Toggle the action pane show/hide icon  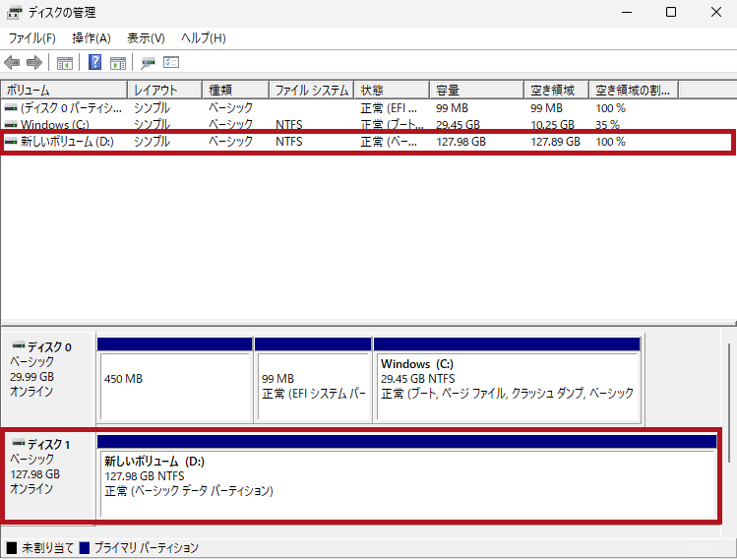(x=117, y=63)
